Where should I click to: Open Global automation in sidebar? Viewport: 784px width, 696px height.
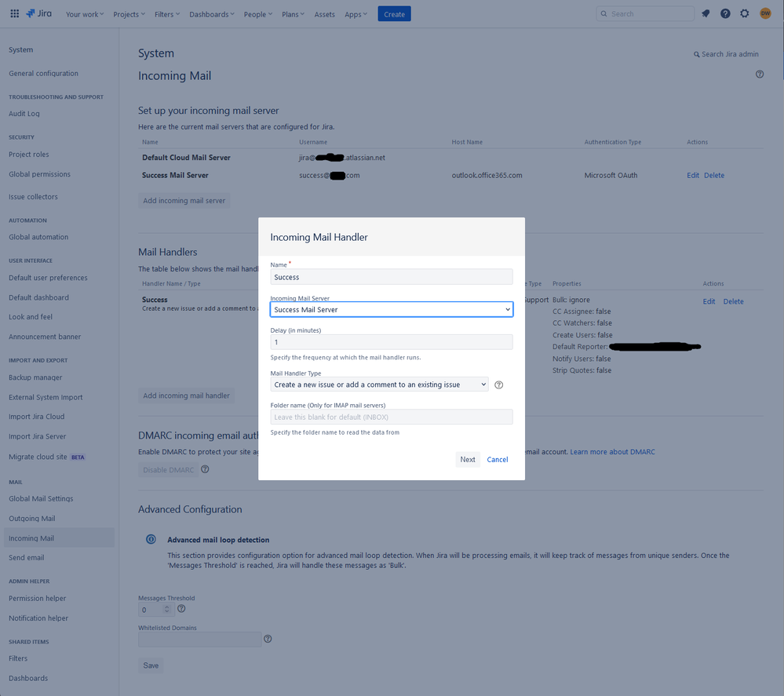pos(38,237)
